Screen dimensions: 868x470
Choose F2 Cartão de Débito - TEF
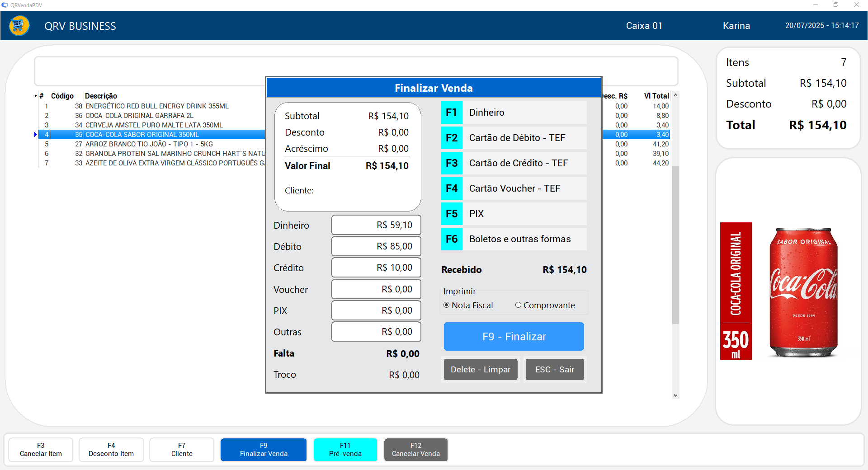[513, 138]
